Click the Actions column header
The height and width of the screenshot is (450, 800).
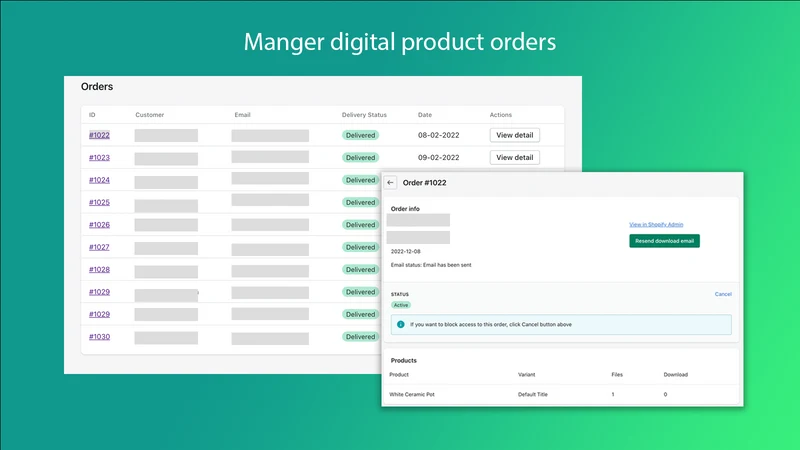click(501, 115)
